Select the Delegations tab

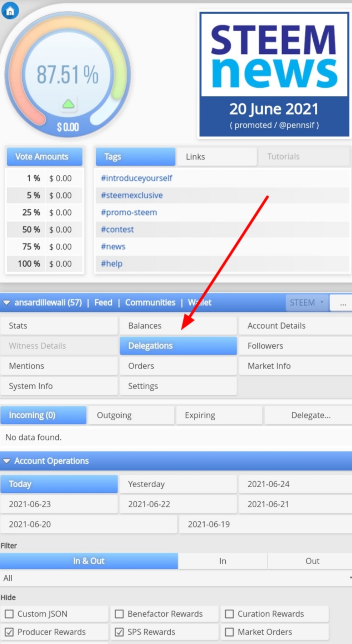178,346
